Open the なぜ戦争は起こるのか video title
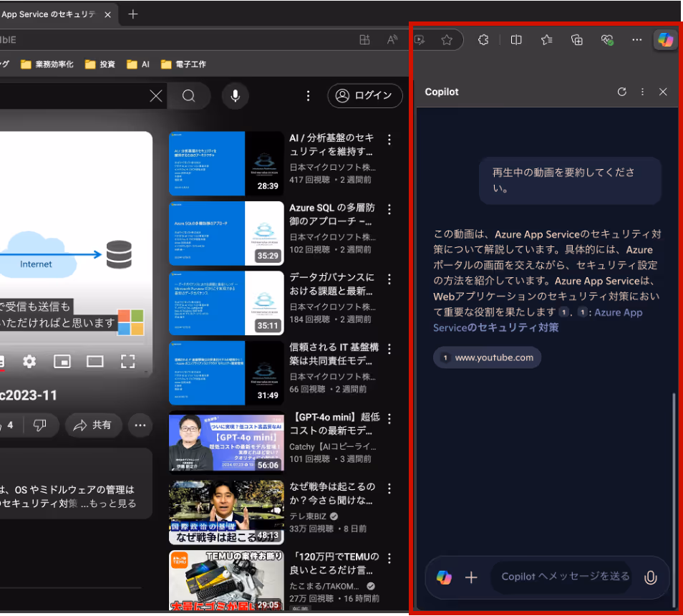Viewport: 683px width, 616px height. (x=332, y=494)
